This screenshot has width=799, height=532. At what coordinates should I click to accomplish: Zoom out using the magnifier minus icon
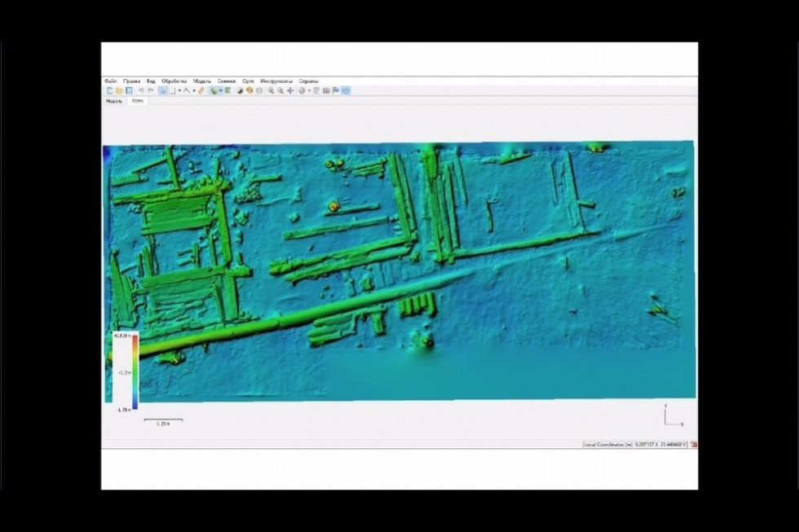280,90
